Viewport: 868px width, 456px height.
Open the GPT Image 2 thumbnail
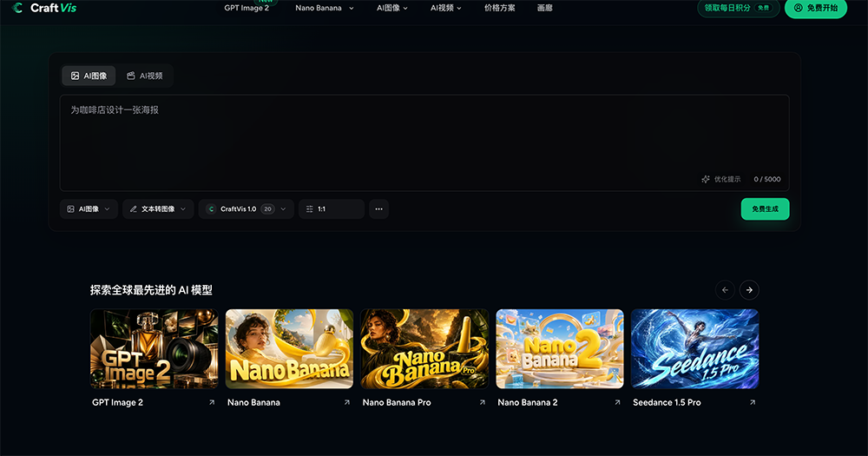154,349
